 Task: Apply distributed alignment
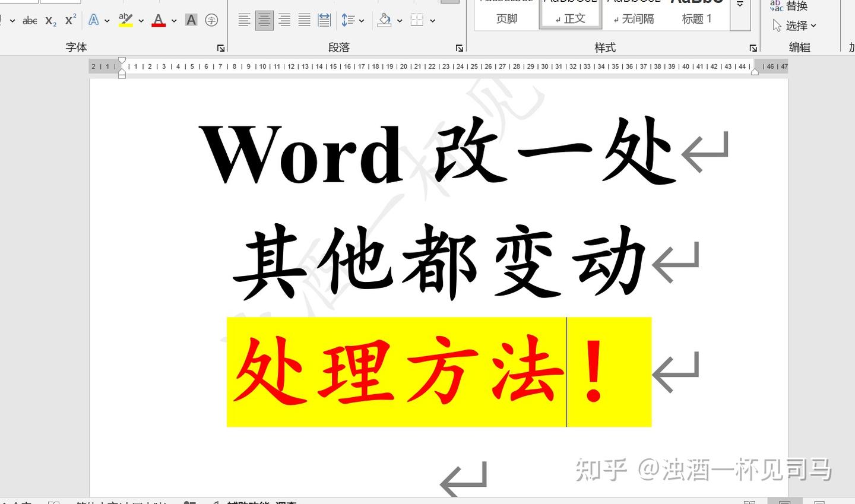pyautogui.click(x=324, y=20)
